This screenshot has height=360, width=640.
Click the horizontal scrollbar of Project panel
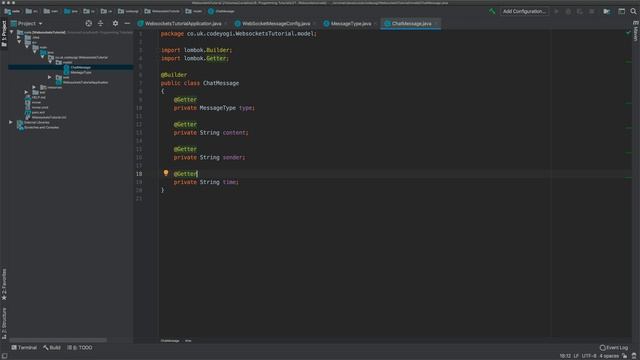58,340
